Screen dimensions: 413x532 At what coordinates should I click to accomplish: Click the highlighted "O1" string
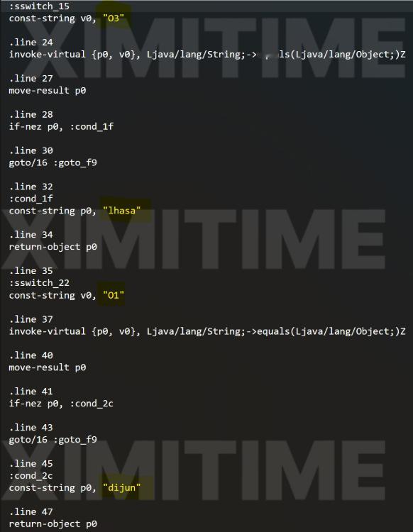(x=114, y=295)
